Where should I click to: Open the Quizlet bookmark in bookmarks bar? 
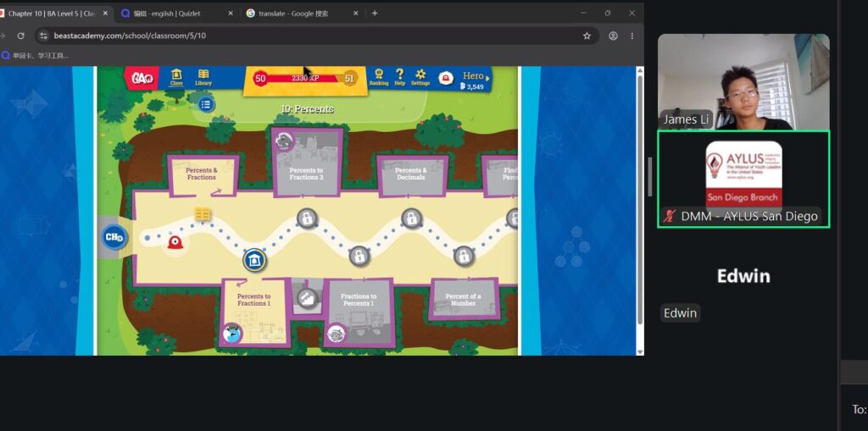[36, 55]
